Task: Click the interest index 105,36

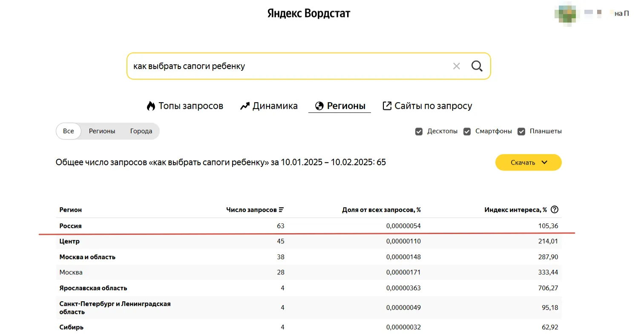Action: [x=548, y=226]
